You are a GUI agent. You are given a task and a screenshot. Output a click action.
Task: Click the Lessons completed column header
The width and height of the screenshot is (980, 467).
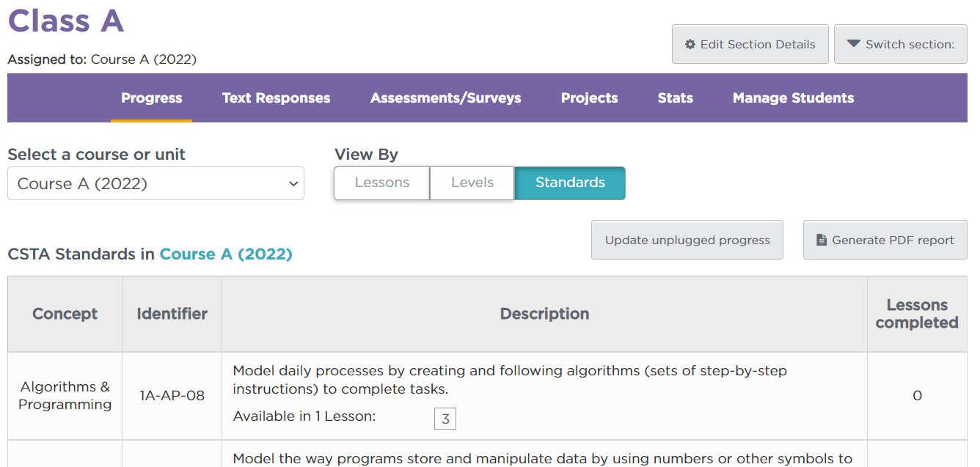click(x=917, y=314)
